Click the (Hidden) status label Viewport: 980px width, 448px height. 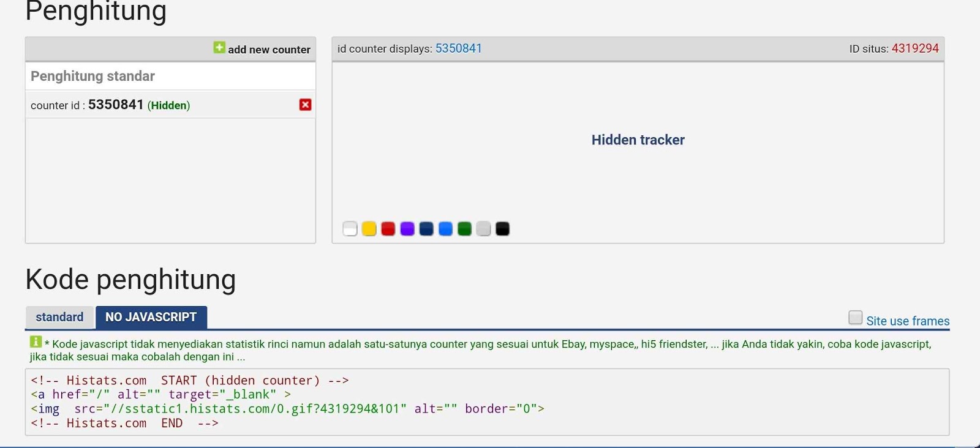[x=168, y=105]
